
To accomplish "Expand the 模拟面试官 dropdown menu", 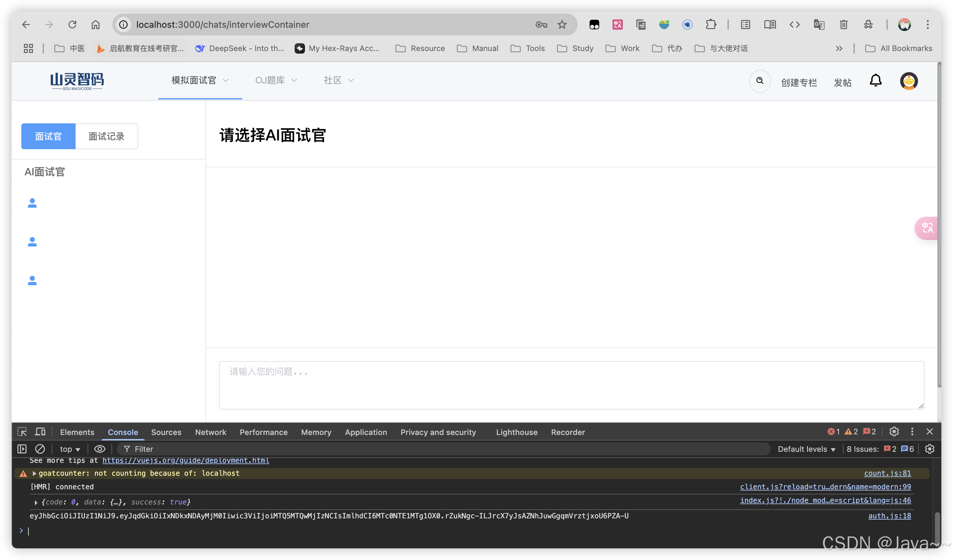I will coord(200,80).
